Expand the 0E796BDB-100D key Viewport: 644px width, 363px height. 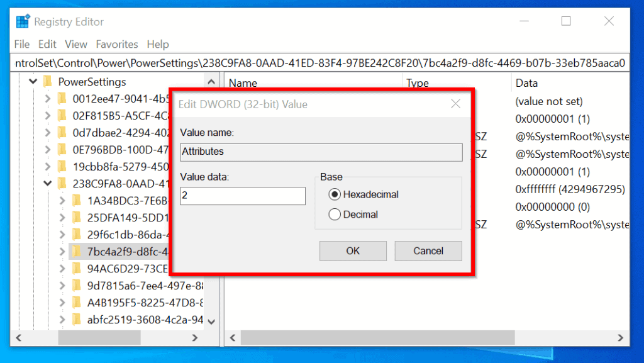pyautogui.click(x=48, y=150)
